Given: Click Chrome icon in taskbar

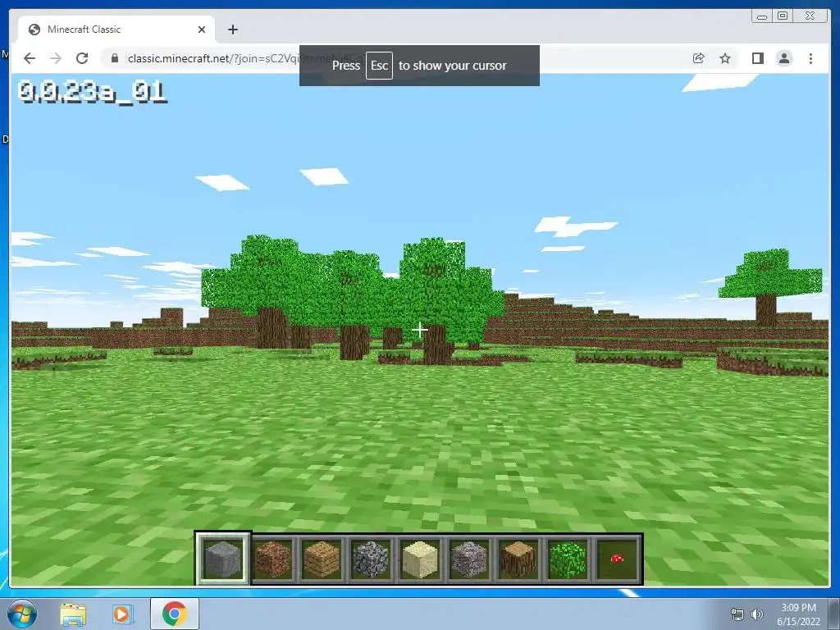Looking at the screenshot, I should click(175, 614).
